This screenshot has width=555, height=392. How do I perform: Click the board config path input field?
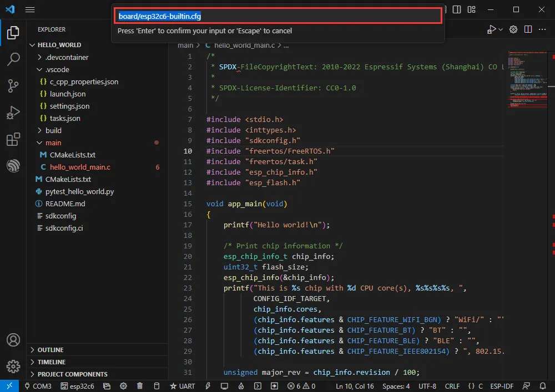tap(278, 16)
